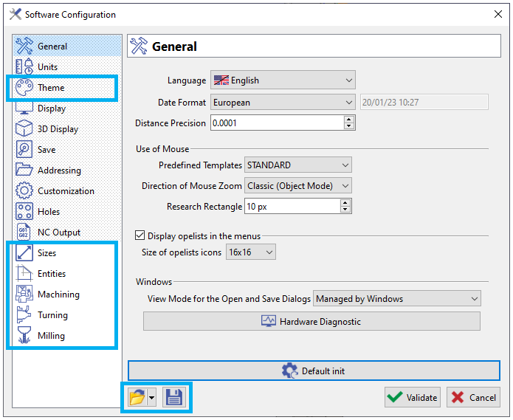
Task: Open the Holes settings icon
Action: pos(24,211)
